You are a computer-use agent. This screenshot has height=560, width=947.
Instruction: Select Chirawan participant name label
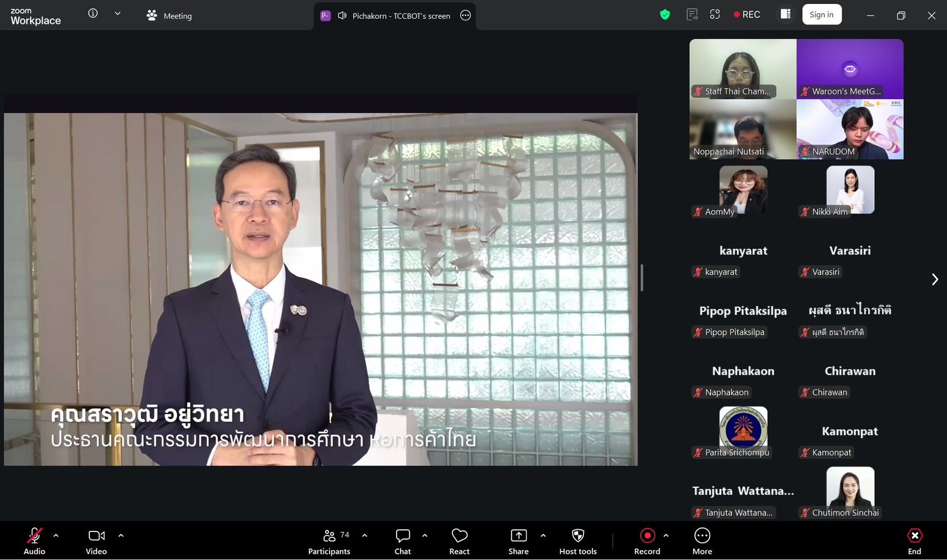tap(824, 393)
